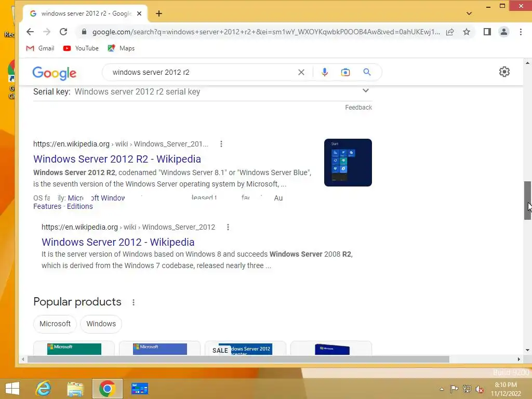Open Chrome side panel
Image resolution: width=532 pixels, height=399 pixels.
487,32
